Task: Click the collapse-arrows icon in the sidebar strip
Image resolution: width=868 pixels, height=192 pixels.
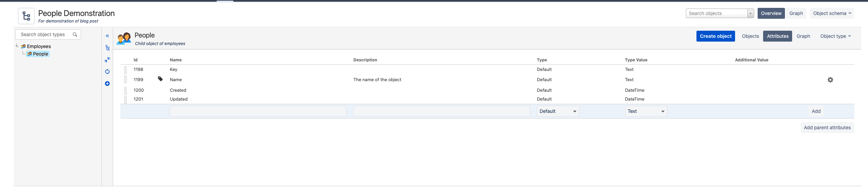Action: [x=107, y=60]
